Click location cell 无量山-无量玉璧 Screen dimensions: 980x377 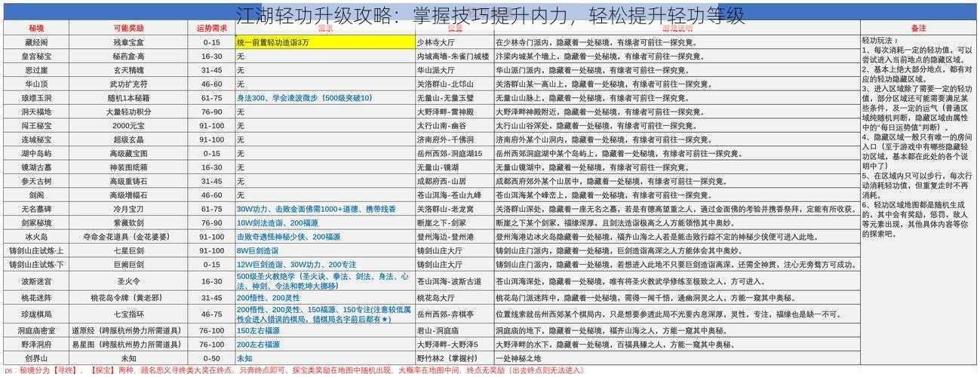click(455, 98)
